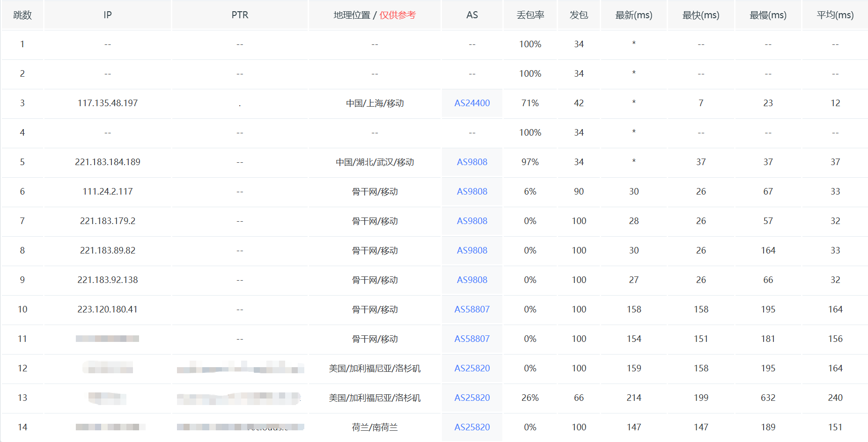Click the 丢包率 column header

(530, 15)
